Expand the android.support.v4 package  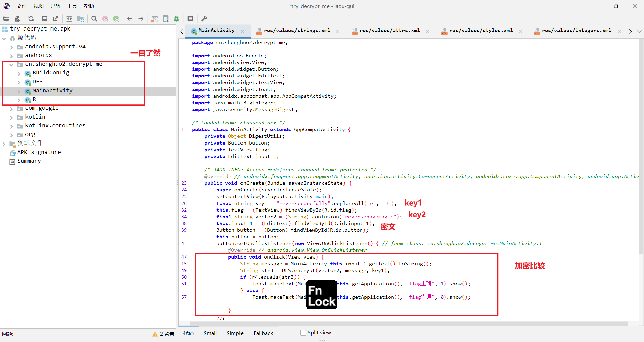pyautogui.click(x=11, y=47)
